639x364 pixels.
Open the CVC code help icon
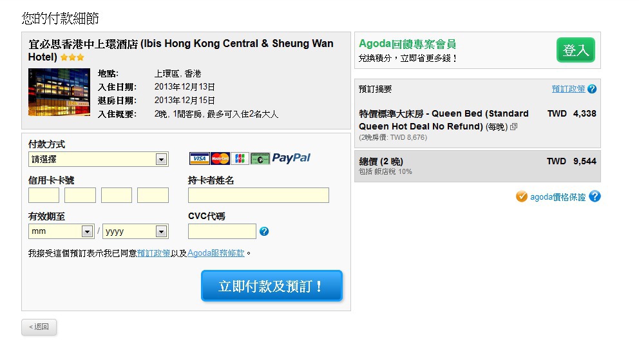point(264,231)
